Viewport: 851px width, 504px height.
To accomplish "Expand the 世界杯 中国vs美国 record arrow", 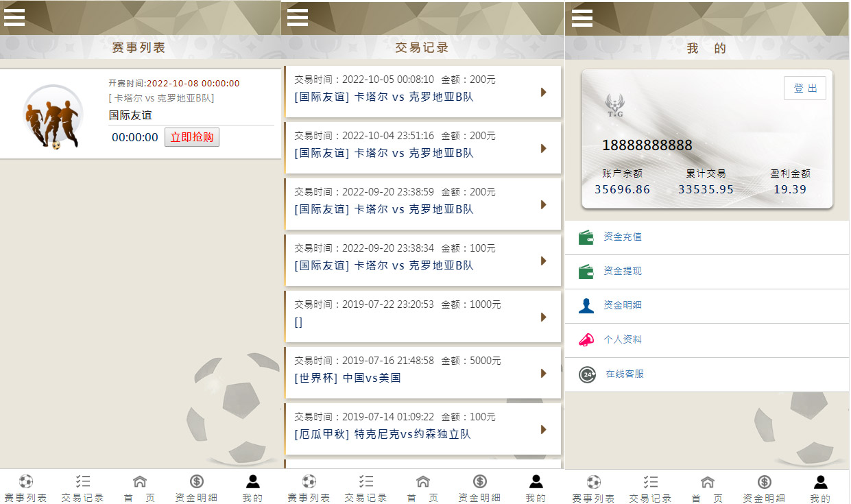I will pyautogui.click(x=544, y=373).
